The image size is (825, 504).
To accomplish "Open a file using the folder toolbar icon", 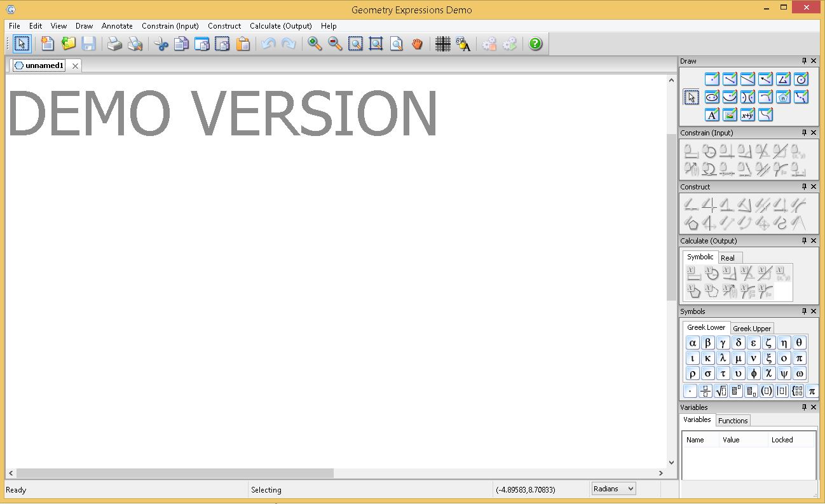I will (68, 44).
